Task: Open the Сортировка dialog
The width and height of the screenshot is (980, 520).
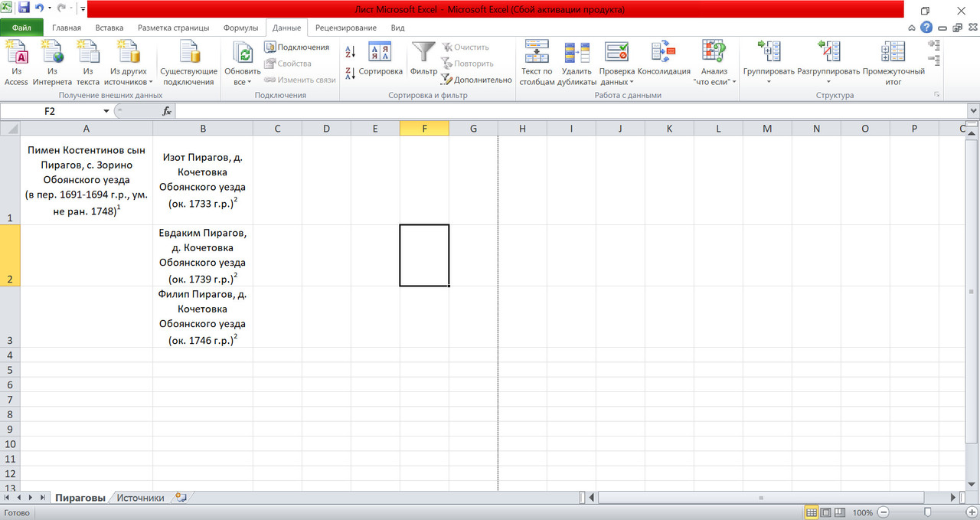Action: 381,59
